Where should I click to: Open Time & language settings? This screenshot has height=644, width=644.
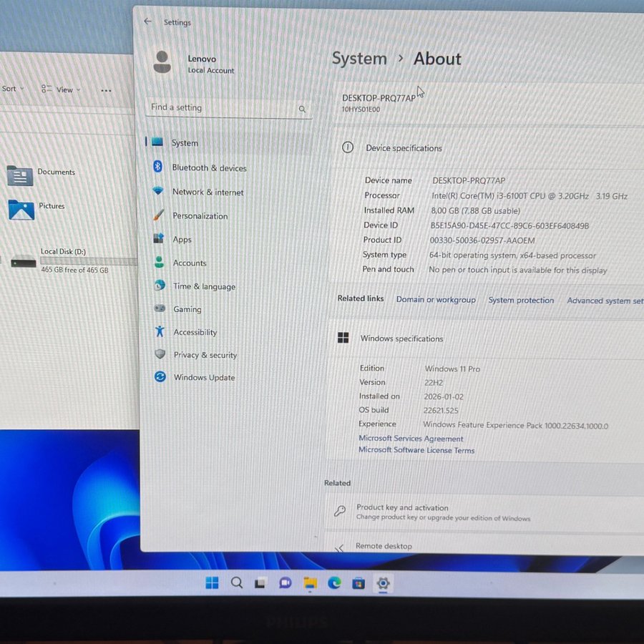point(204,287)
